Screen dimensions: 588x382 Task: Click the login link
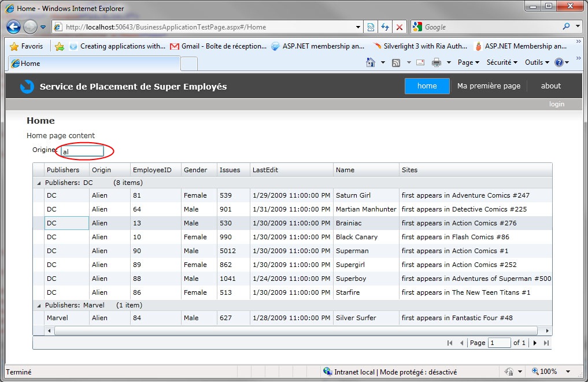point(556,104)
